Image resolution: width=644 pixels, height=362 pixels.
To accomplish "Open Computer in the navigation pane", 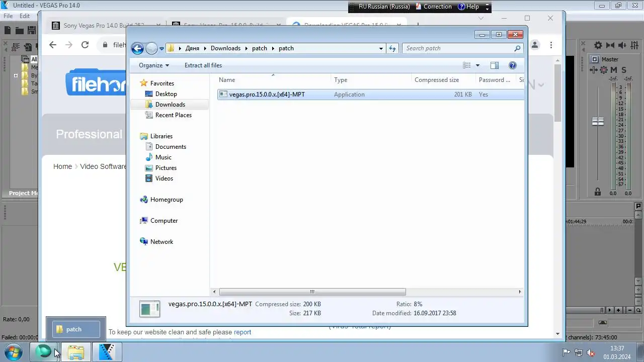I will pos(164,221).
